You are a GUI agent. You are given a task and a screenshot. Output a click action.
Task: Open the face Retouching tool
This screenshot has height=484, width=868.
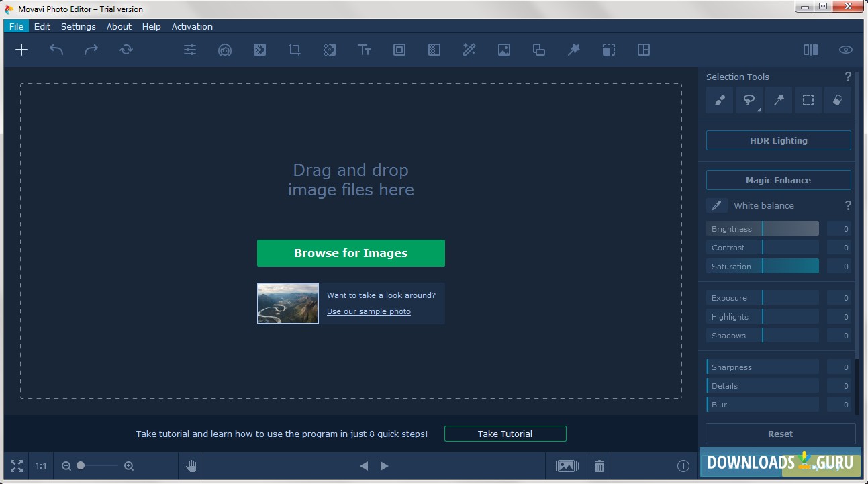coord(225,50)
